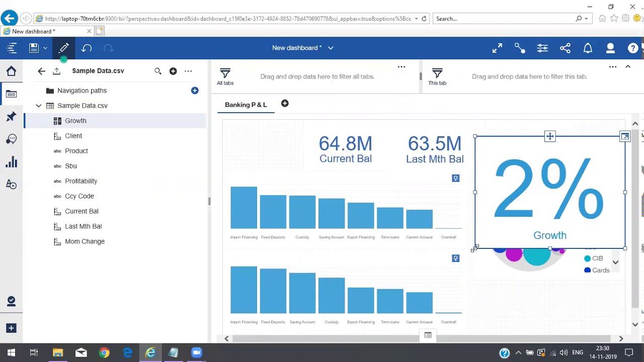
Task: Add a navigation path with the plus
Action: pos(195,90)
